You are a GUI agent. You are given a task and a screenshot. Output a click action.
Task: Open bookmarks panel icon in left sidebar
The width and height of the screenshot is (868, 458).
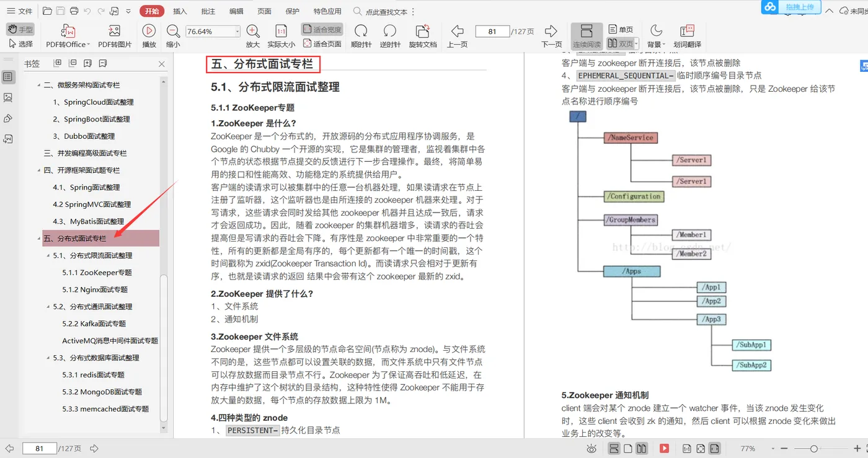click(x=8, y=77)
